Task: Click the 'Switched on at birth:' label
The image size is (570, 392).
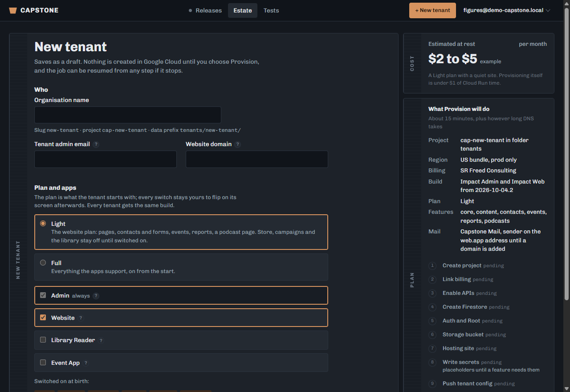Action: tap(61, 381)
